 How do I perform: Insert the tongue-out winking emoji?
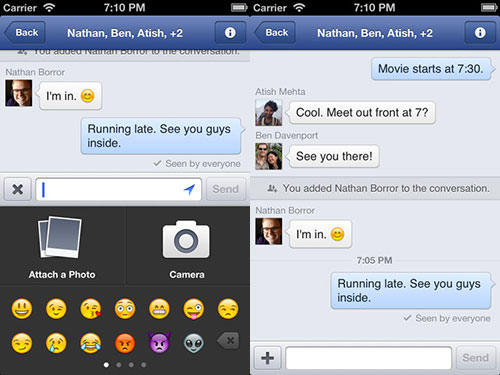[x=194, y=309]
